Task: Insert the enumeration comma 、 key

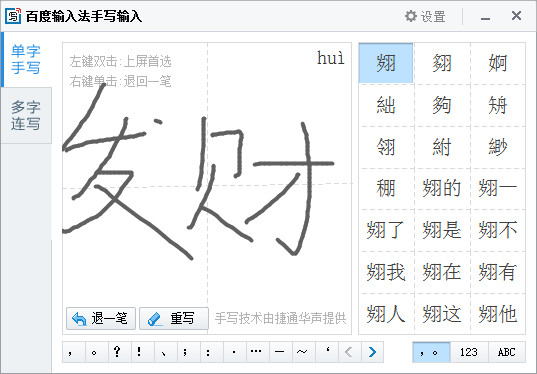Action: (x=165, y=352)
